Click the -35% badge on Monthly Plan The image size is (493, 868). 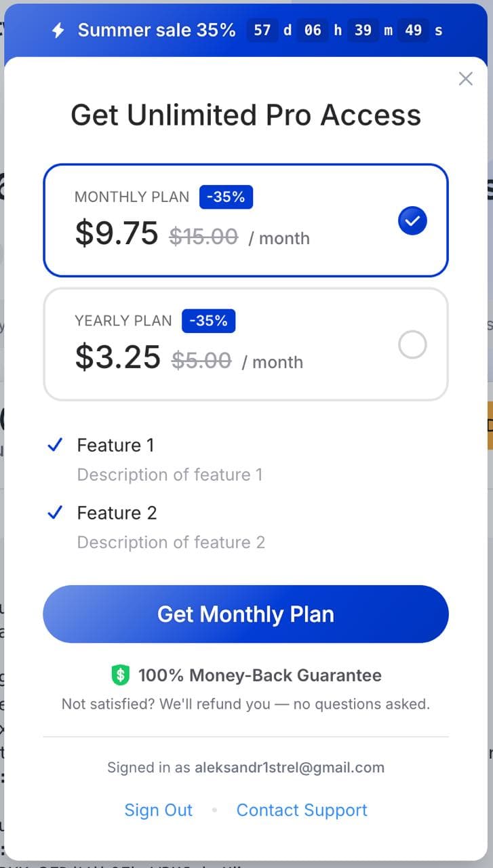pyautogui.click(x=226, y=197)
